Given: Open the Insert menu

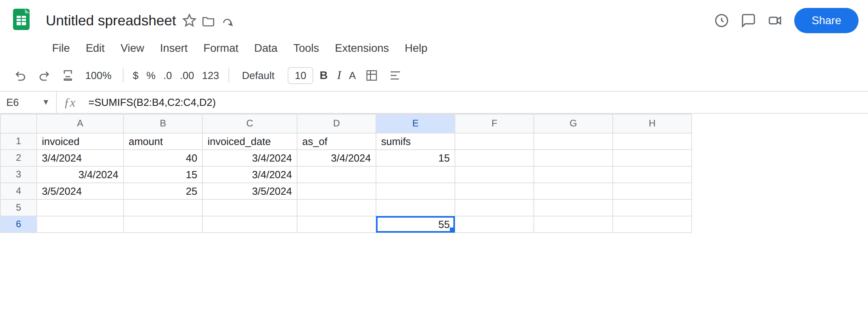Looking at the screenshot, I should point(174,48).
